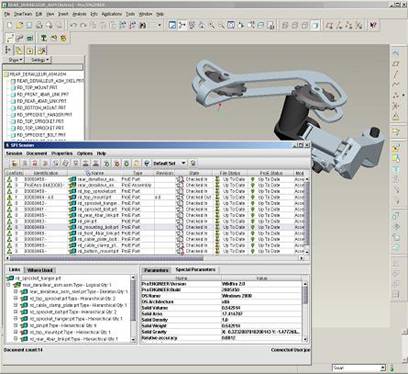The width and height of the screenshot is (408, 374).
Task: Open the Properties menu in SPI Session
Action: pyautogui.click(x=62, y=153)
